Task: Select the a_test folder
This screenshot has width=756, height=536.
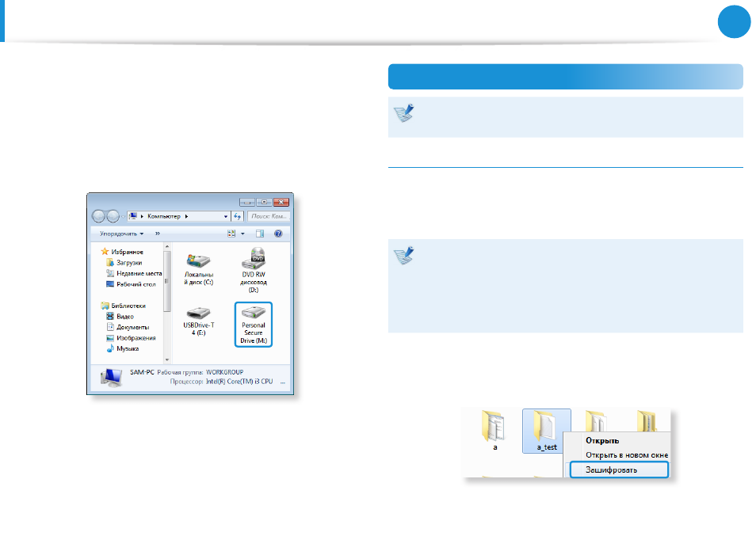Action: click(x=547, y=431)
